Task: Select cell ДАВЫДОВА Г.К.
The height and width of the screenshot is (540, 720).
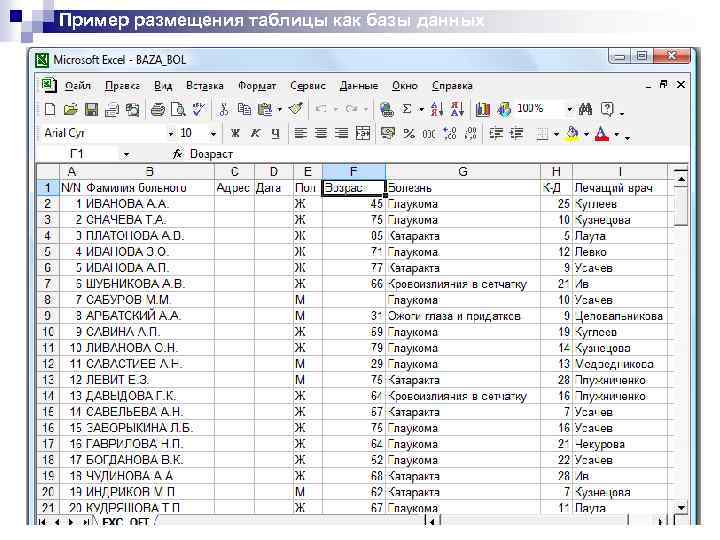Action: pos(150,396)
